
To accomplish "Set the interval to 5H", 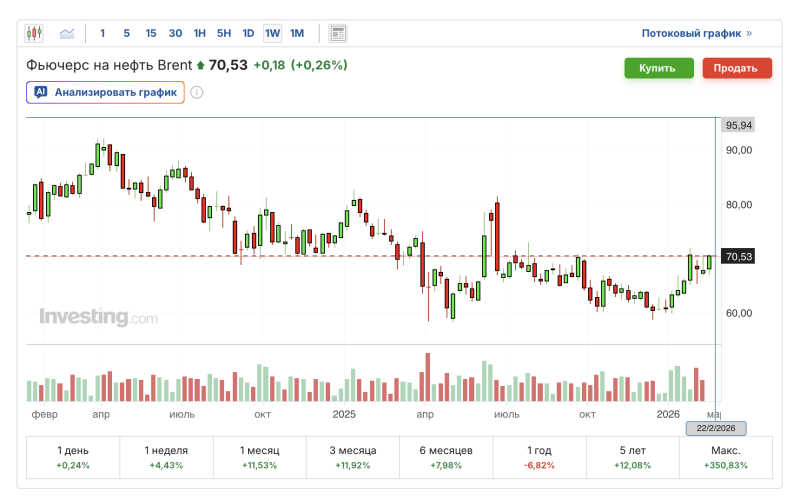I will (224, 33).
